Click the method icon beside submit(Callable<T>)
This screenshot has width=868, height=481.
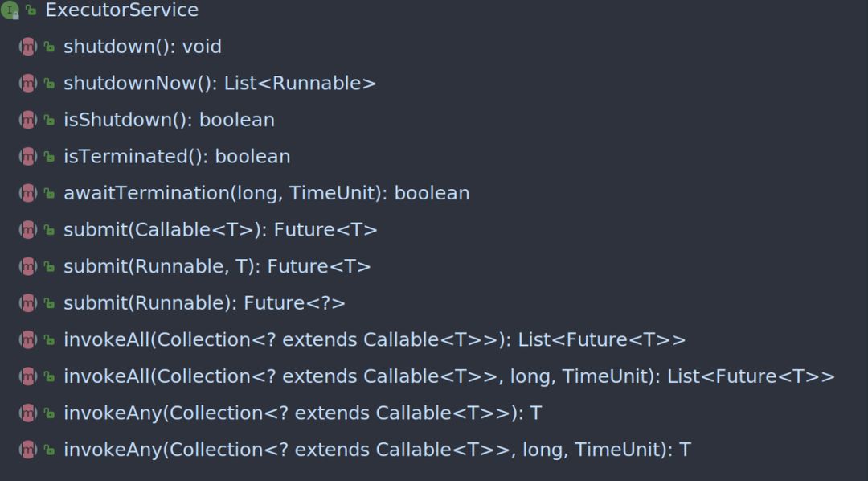(x=28, y=229)
